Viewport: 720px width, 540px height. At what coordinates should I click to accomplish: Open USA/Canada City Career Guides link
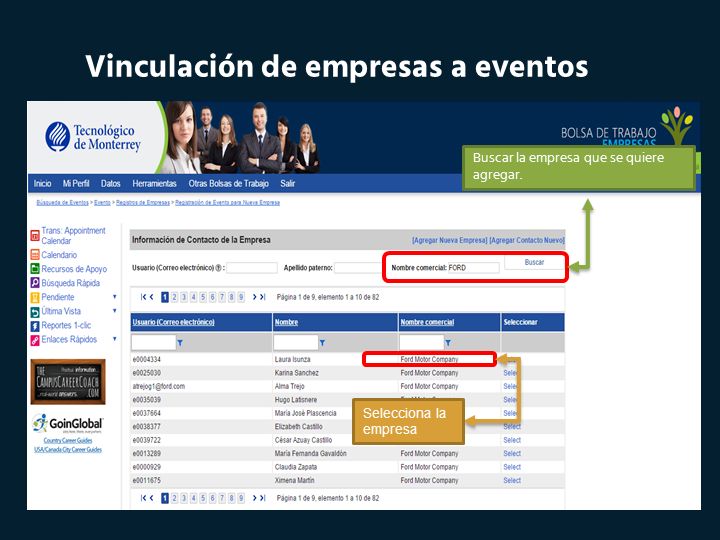tap(68, 450)
